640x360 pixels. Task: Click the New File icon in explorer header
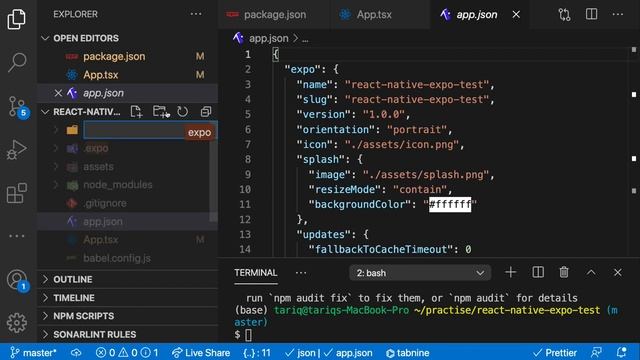(x=136, y=112)
